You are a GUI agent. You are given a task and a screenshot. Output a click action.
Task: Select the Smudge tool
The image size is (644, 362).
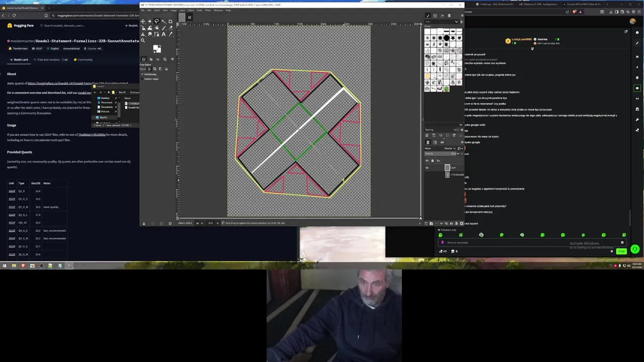click(149, 34)
